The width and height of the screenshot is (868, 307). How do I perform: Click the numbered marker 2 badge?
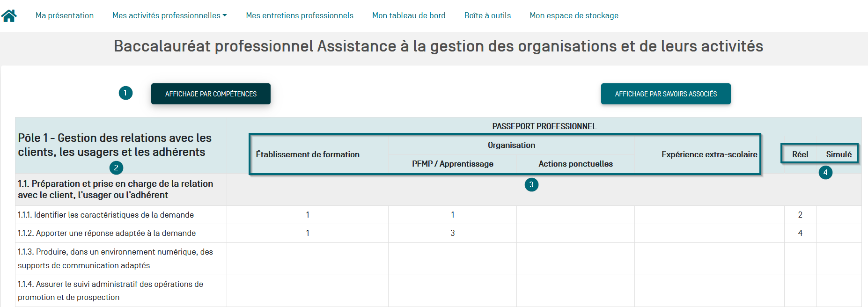coord(116,168)
